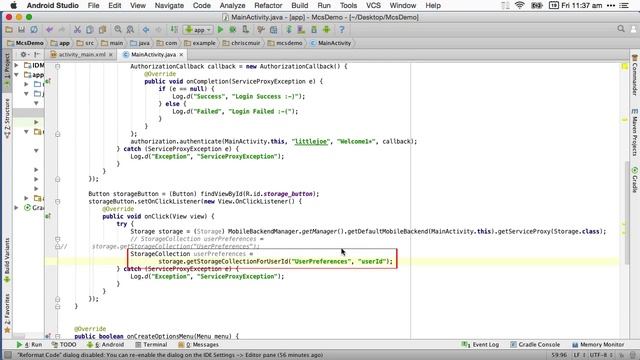This screenshot has height=360, width=640.
Task: Click the Cut scissors icon
Action: click(77, 29)
